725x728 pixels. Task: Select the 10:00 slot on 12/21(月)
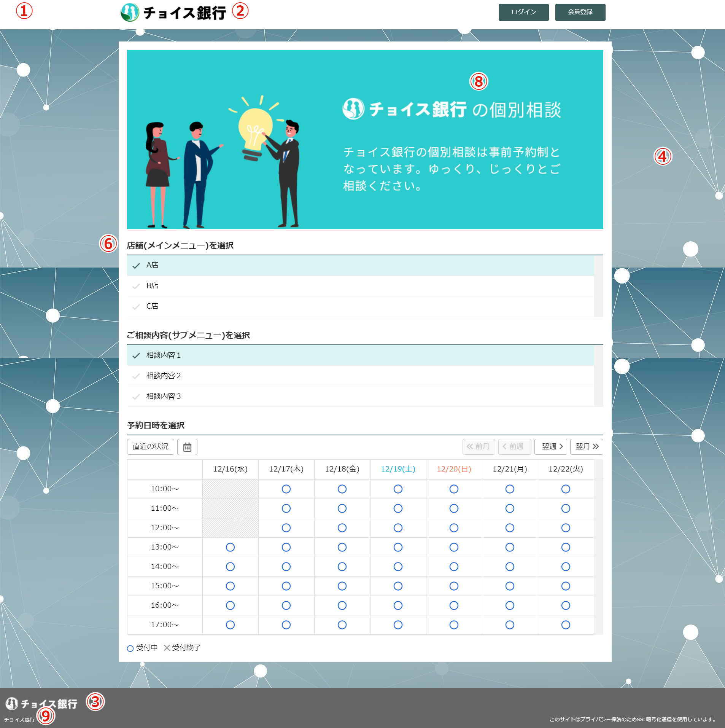tap(510, 489)
